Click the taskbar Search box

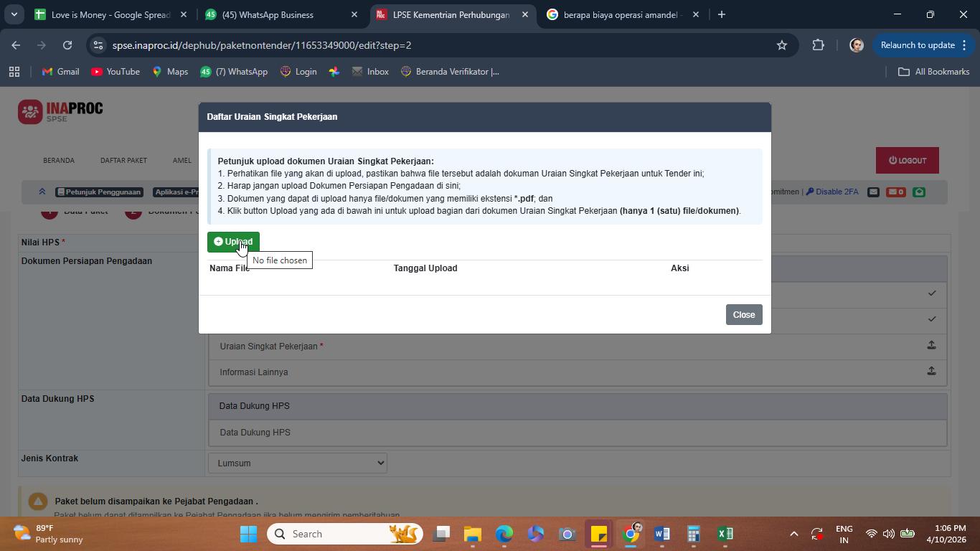(345, 534)
